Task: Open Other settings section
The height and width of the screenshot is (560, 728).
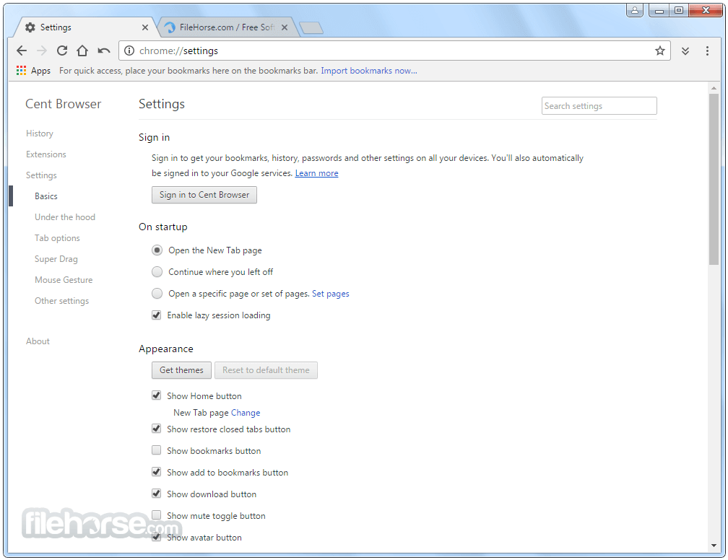Action: tap(62, 301)
